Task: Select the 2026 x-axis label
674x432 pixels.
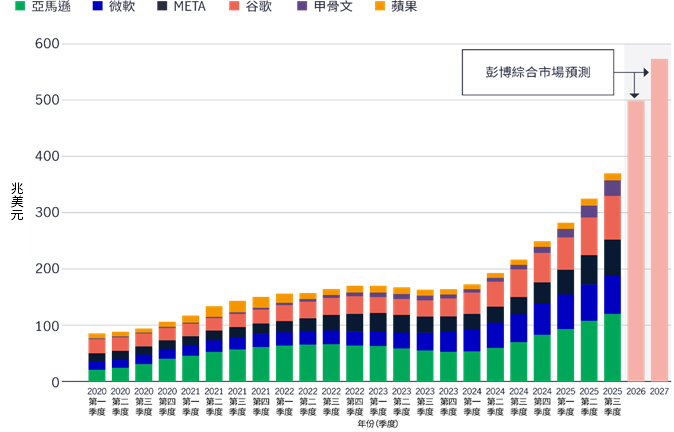Action: click(636, 392)
